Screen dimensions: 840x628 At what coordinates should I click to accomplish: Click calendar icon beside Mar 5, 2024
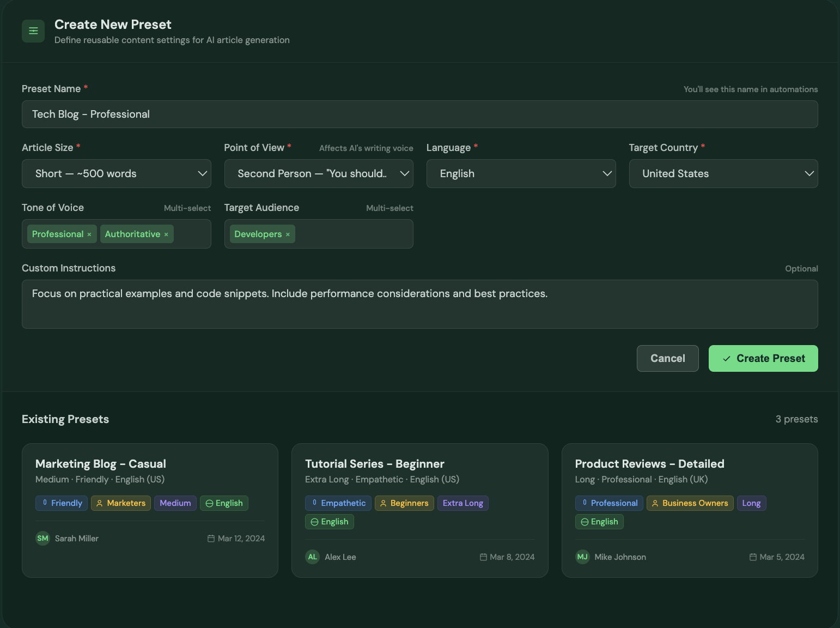(x=753, y=557)
